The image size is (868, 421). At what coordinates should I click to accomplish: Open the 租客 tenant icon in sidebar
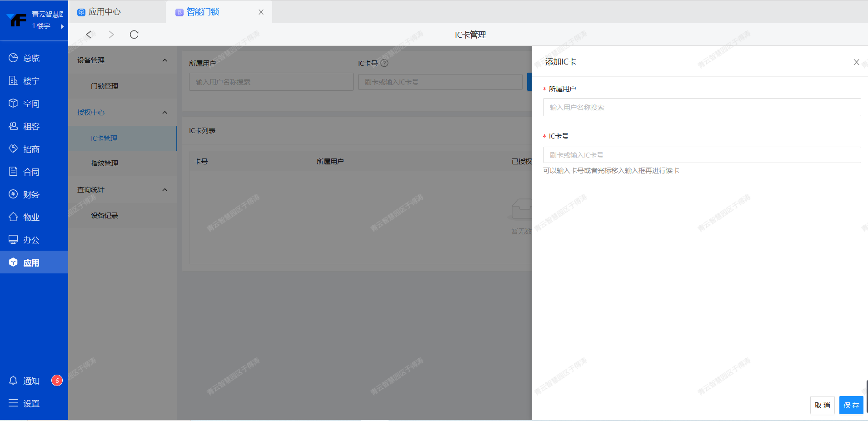coord(13,126)
